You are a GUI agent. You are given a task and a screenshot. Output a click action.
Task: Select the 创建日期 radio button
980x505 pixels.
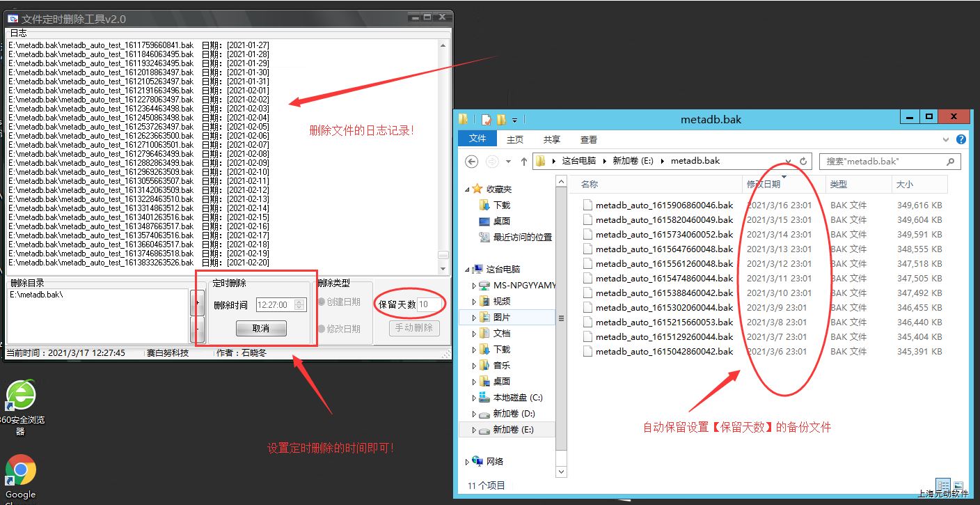tap(322, 302)
